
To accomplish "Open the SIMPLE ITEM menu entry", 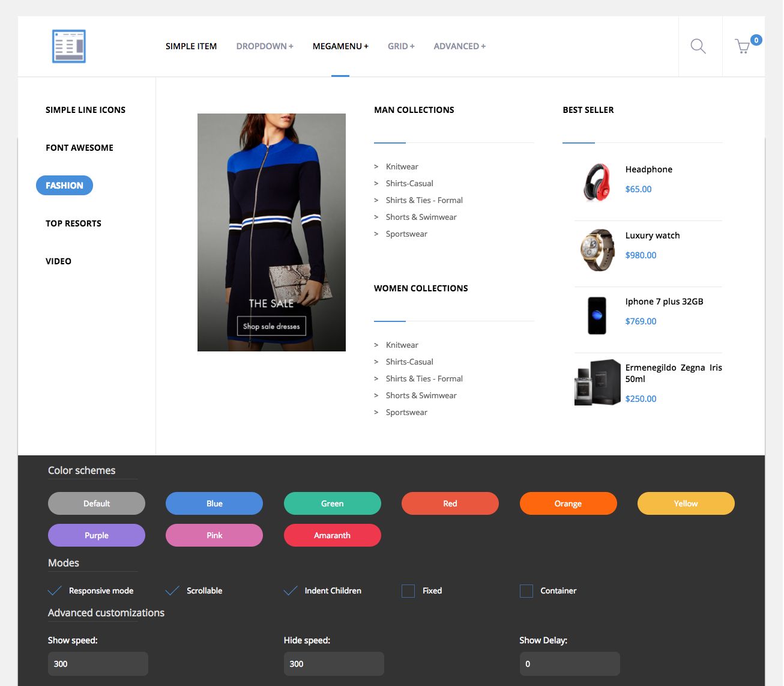I will (x=191, y=46).
